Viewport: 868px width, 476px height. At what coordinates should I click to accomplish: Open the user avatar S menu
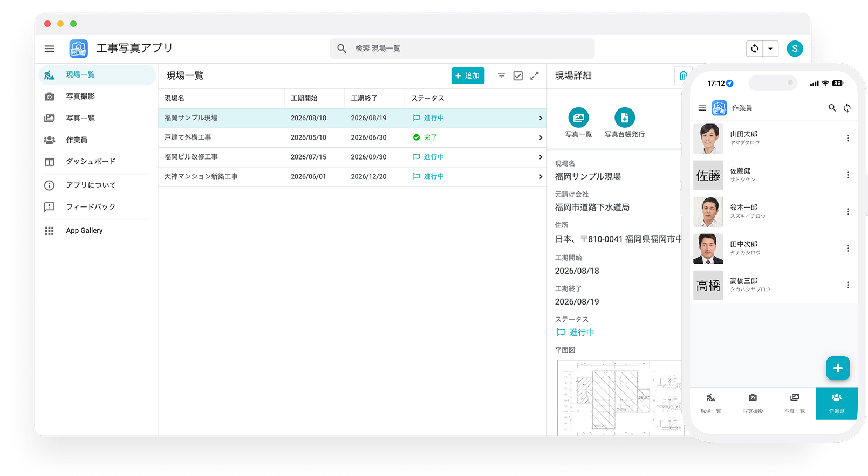coord(795,49)
